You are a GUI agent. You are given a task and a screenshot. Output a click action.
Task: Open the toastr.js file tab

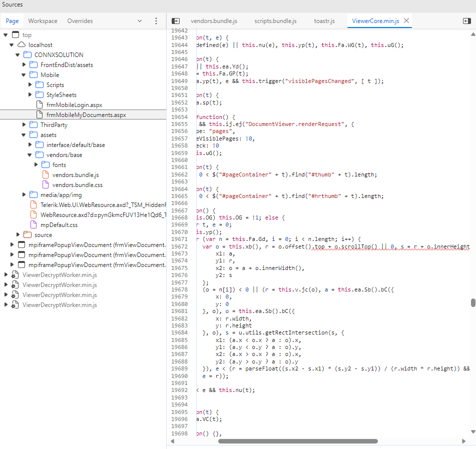[324, 21]
